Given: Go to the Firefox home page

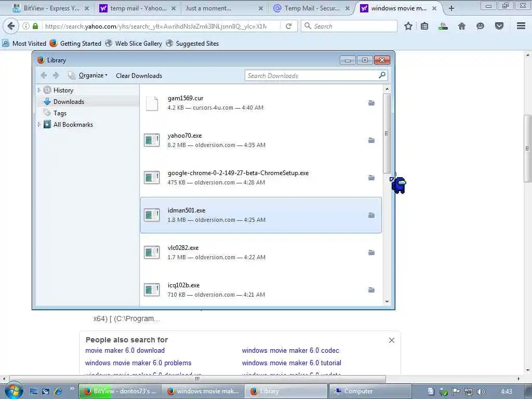Looking at the screenshot, I should [x=461, y=26].
